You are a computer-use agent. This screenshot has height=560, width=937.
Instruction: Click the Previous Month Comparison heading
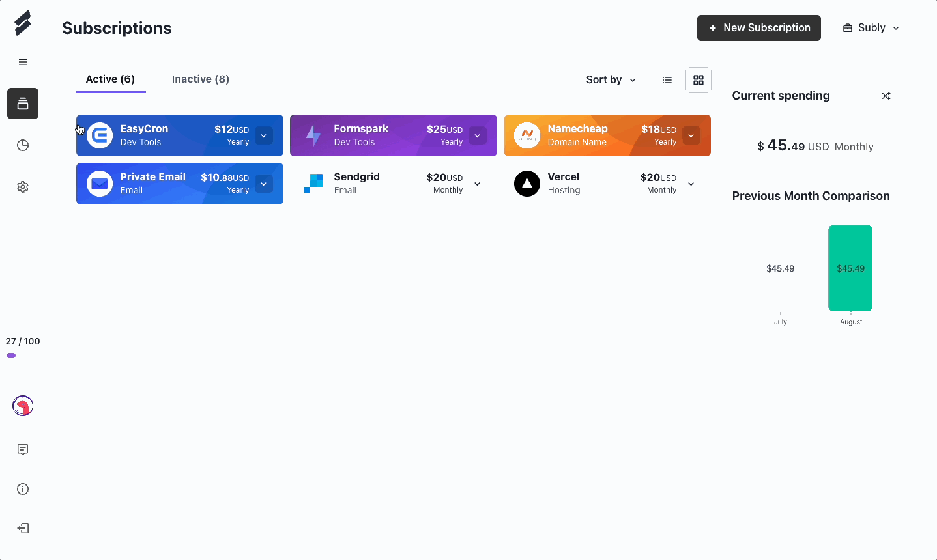(x=811, y=196)
